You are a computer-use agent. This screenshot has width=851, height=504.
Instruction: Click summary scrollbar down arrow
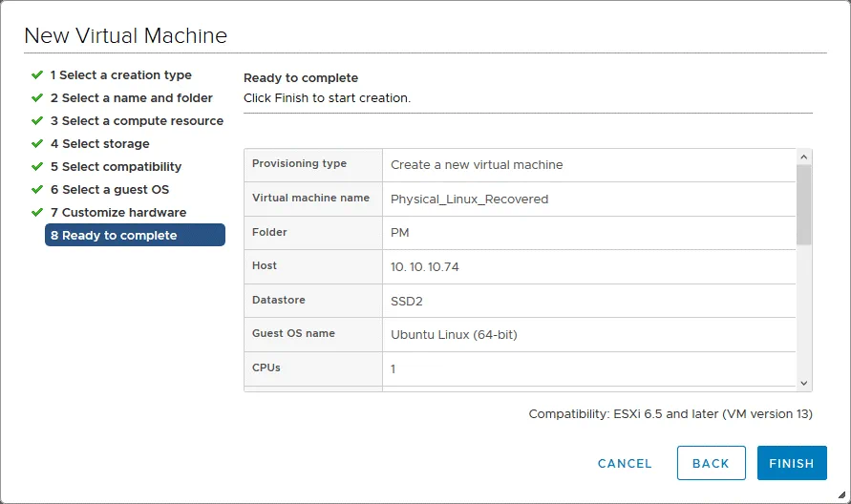click(x=804, y=382)
